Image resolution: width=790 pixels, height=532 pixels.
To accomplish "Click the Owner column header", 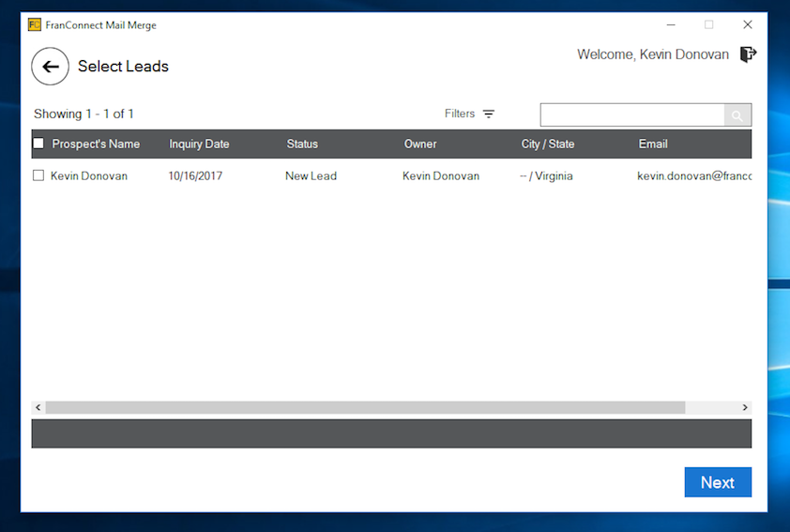I will tap(420, 144).
